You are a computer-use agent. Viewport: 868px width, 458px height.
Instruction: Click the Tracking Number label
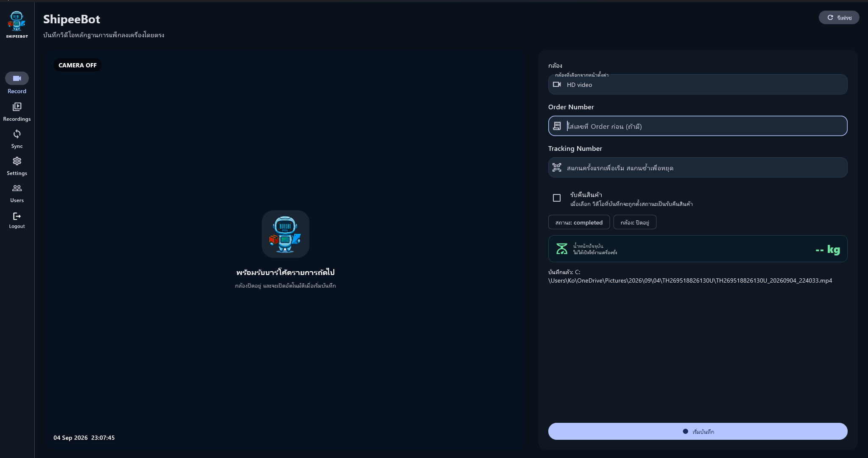[575, 148]
